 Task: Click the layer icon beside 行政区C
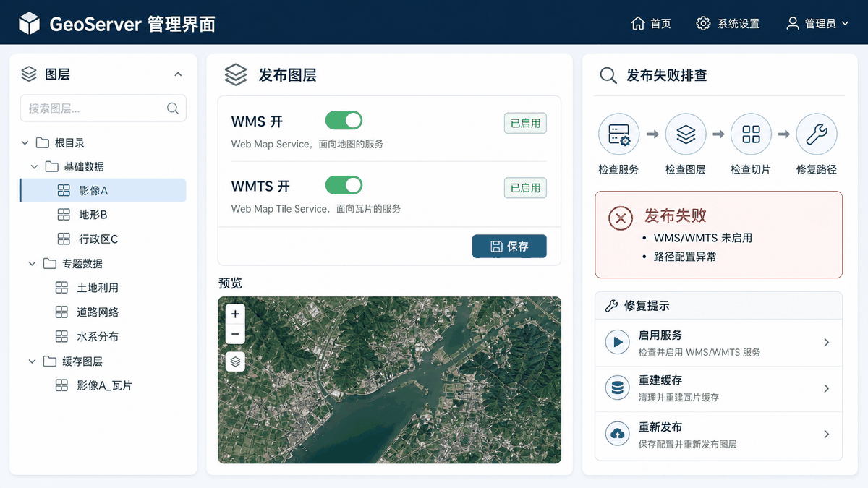pos(64,239)
